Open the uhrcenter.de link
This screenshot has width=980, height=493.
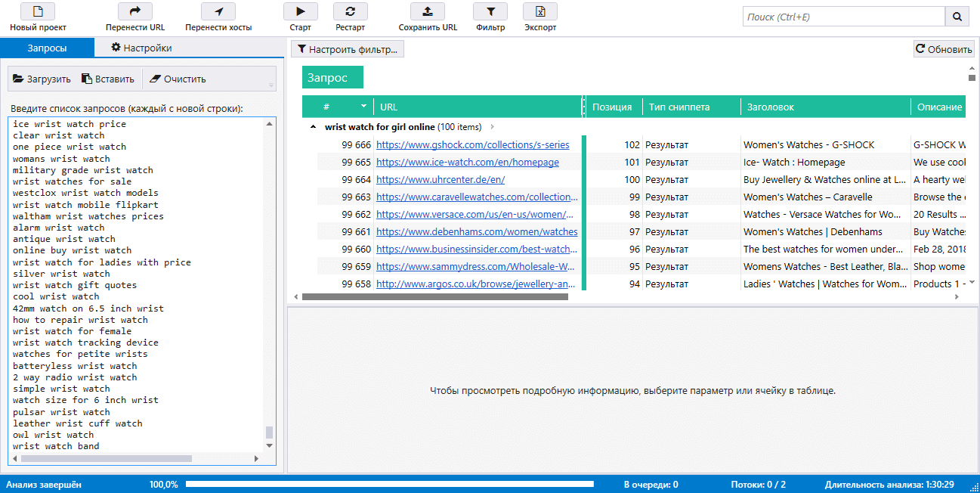click(x=441, y=179)
